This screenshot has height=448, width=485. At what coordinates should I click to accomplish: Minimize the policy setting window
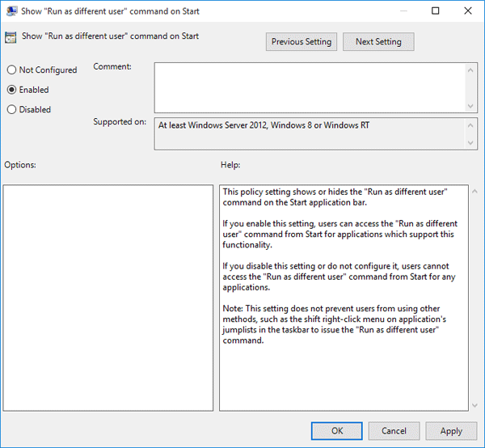click(x=399, y=11)
